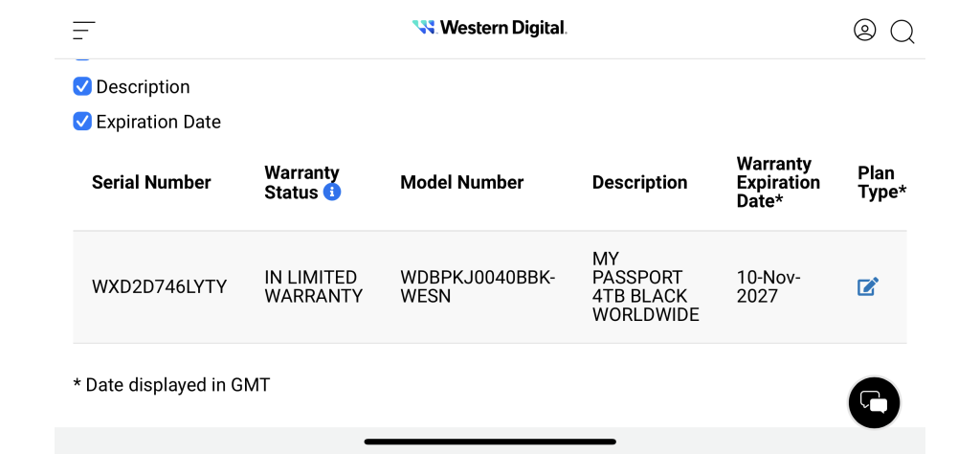Edit plan type with pencil icon
Screen dimensions: 980x454
[x=867, y=286]
